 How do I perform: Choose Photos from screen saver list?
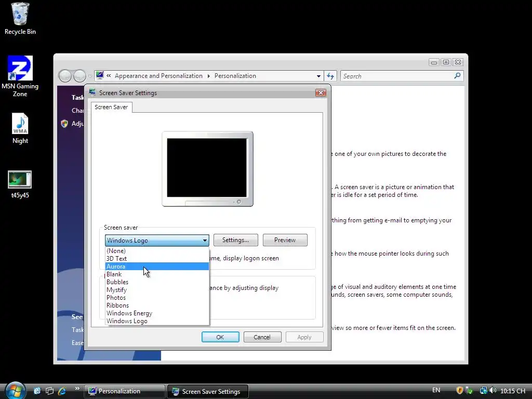point(157,298)
